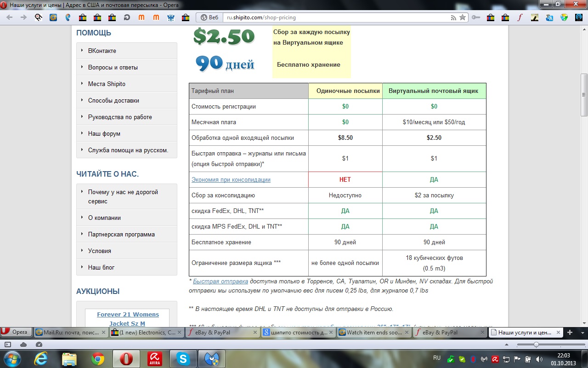Open the Быстрая отправка footnote link
The width and height of the screenshot is (588, 368).
click(220, 281)
